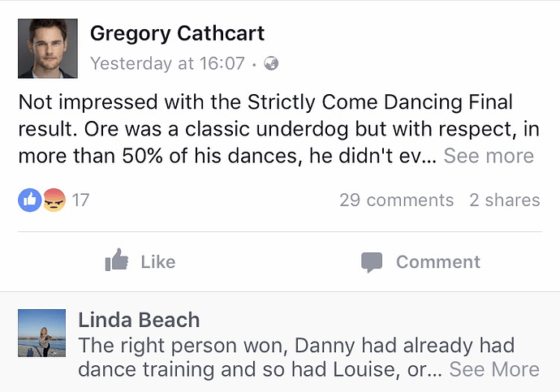Viewport: 560px width, 392px height.
Task: Toggle the 'Like' text label on the post
Action: pyautogui.click(x=157, y=262)
